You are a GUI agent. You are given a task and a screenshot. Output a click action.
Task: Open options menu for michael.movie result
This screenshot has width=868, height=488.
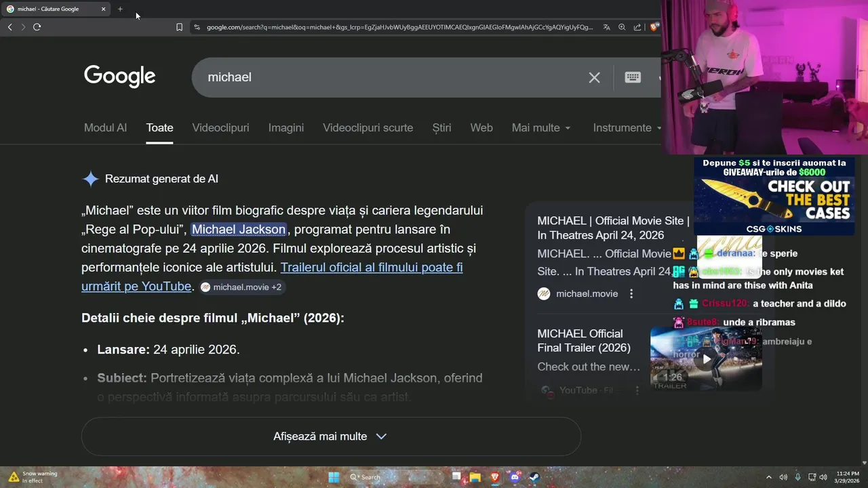[x=631, y=293]
